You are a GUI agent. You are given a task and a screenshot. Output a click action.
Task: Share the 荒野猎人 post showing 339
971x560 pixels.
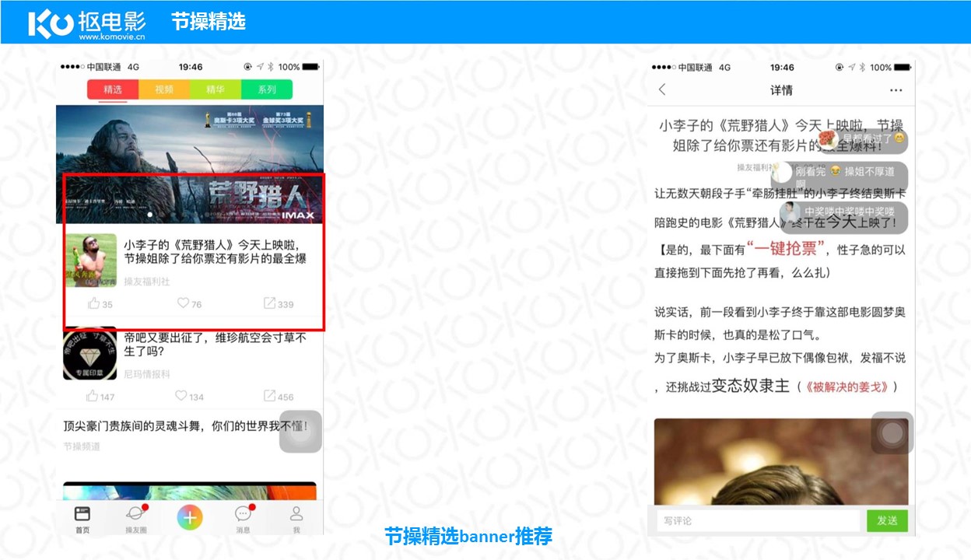pyautogui.click(x=279, y=303)
